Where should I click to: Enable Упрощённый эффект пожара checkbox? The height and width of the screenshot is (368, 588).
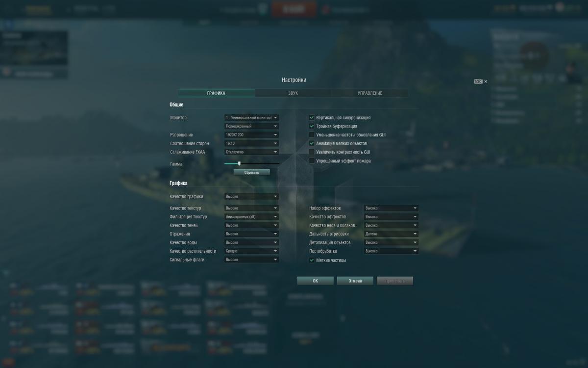312,161
